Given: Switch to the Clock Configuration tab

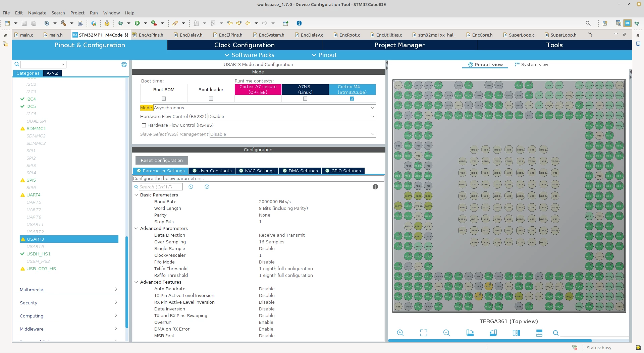Looking at the screenshot, I should pyautogui.click(x=245, y=45).
